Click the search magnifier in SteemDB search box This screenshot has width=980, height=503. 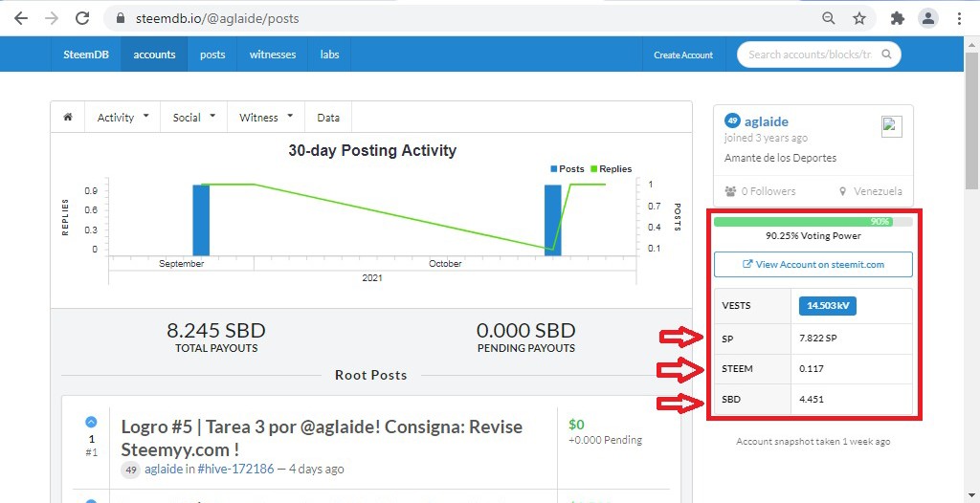coord(886,55)
